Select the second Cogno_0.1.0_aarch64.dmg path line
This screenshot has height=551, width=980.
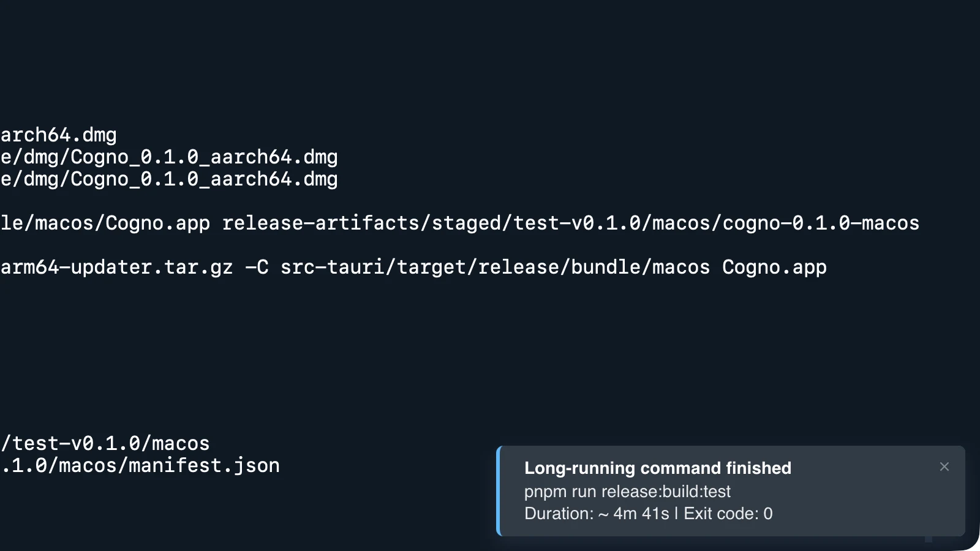170,179
